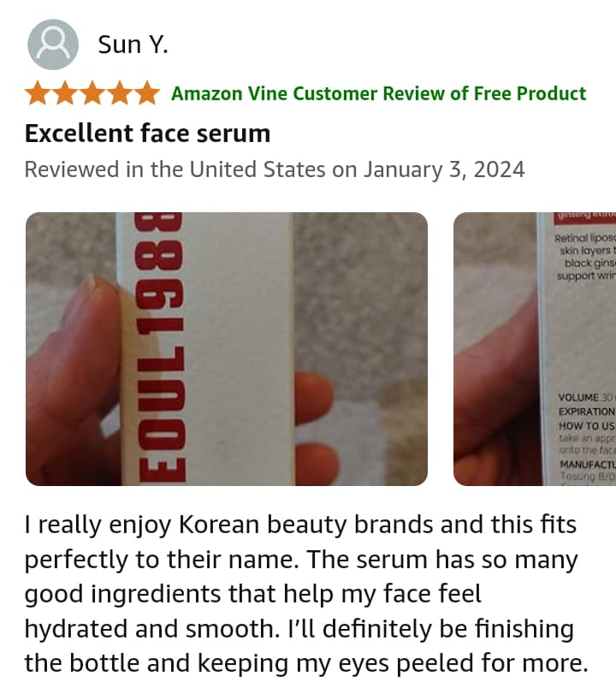Click the third orange rating star
The image size is (616, 688).
(92, 93)
